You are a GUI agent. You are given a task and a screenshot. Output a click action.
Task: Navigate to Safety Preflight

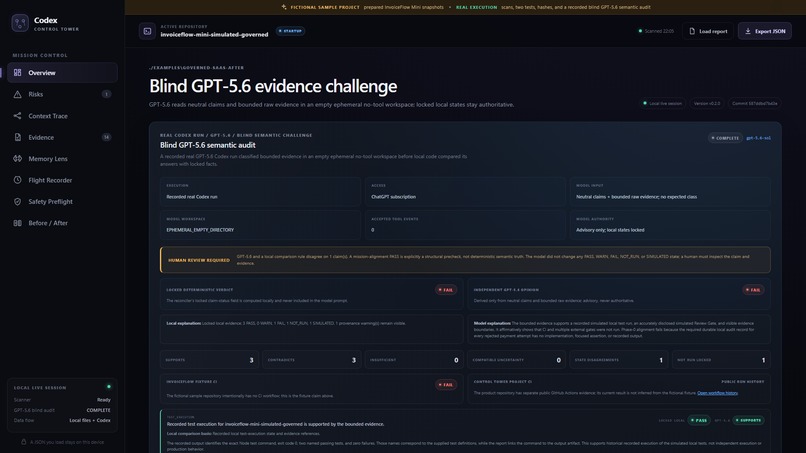(x=62, y=202)
